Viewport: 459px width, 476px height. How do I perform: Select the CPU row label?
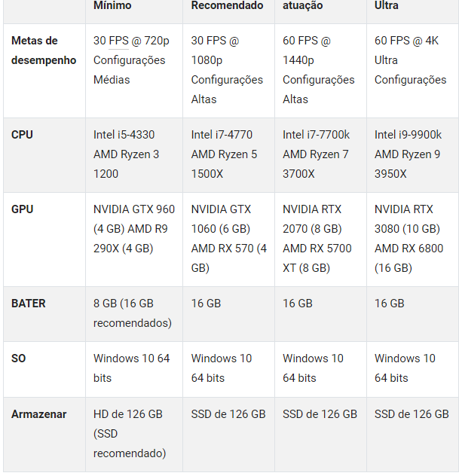click(x=22, y=135)
